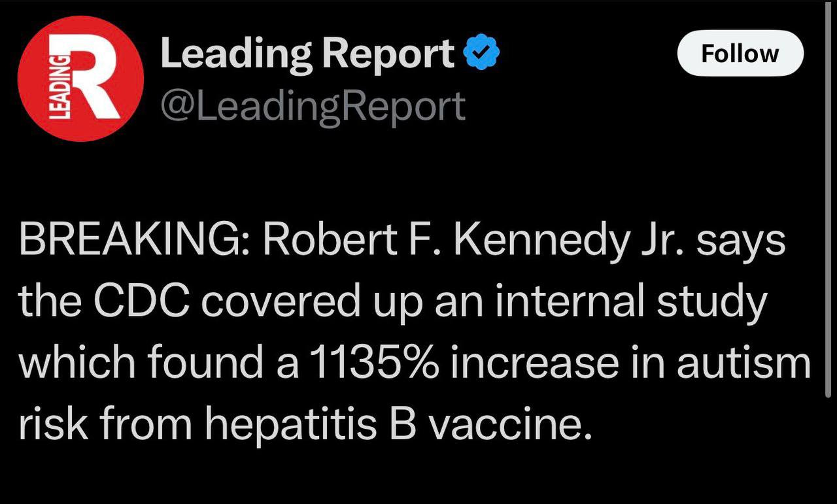
Task: Click the vertical LEADING text in logo
Action: coord(60,86)
